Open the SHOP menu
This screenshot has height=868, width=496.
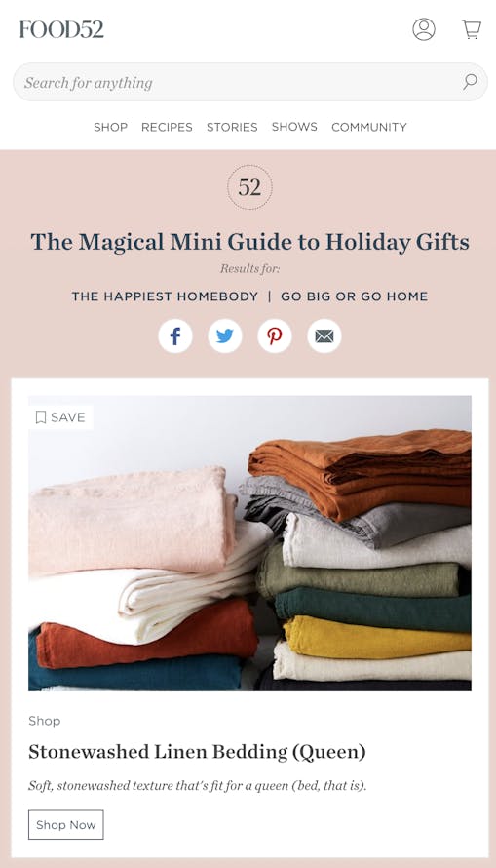click(x=110, y=127)
